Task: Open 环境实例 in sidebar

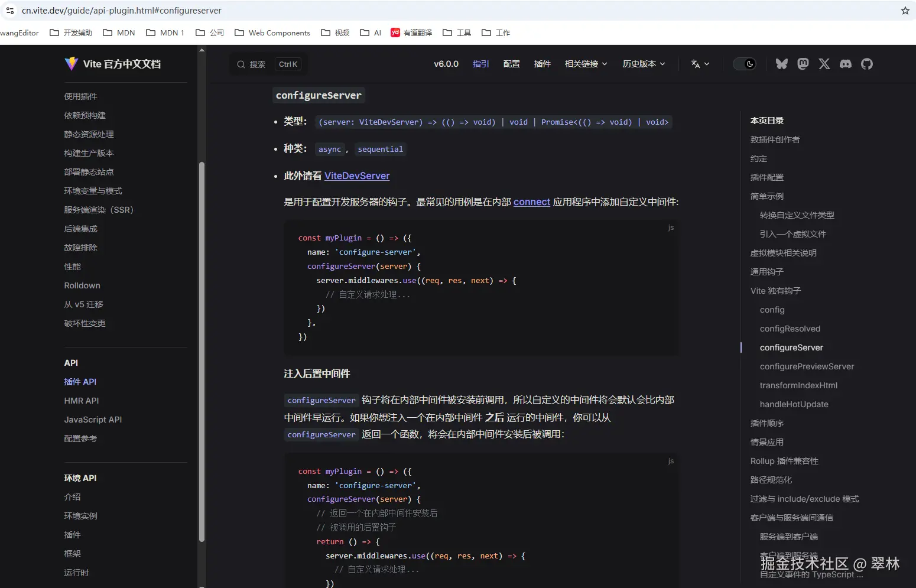Action: [x=81, y=516]
